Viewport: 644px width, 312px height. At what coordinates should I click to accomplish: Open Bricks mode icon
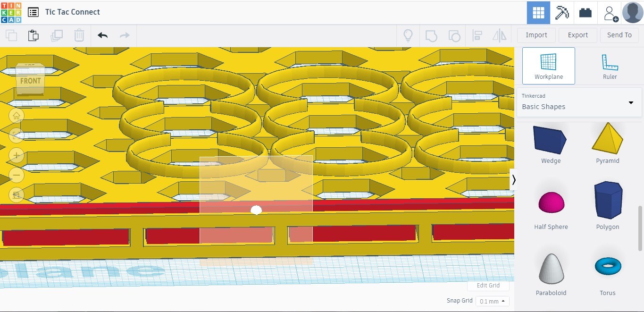(585, 13)
